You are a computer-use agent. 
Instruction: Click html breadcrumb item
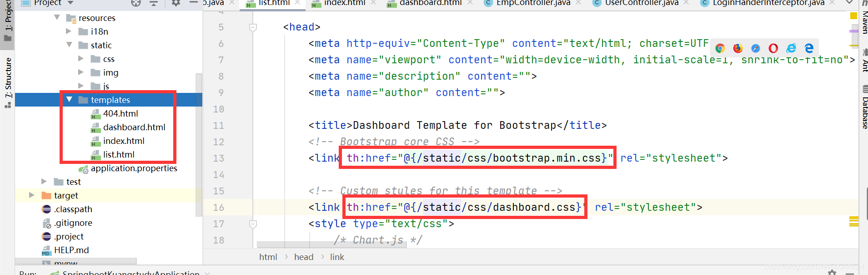coord(268,257)
